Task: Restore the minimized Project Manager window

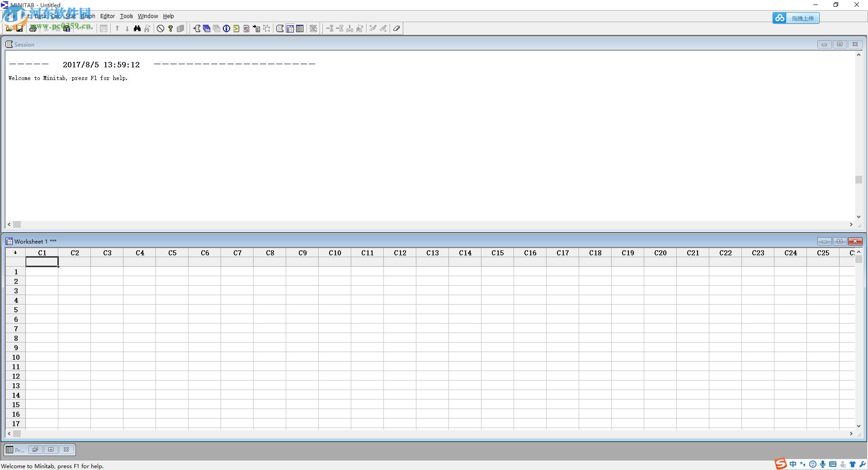Action: tap(35, 450)
